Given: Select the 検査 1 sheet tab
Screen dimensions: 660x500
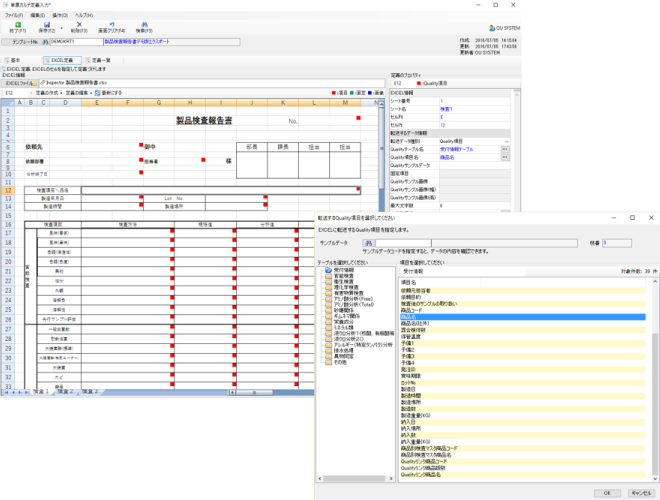Looking at the screenshot, I should point(41,392).
